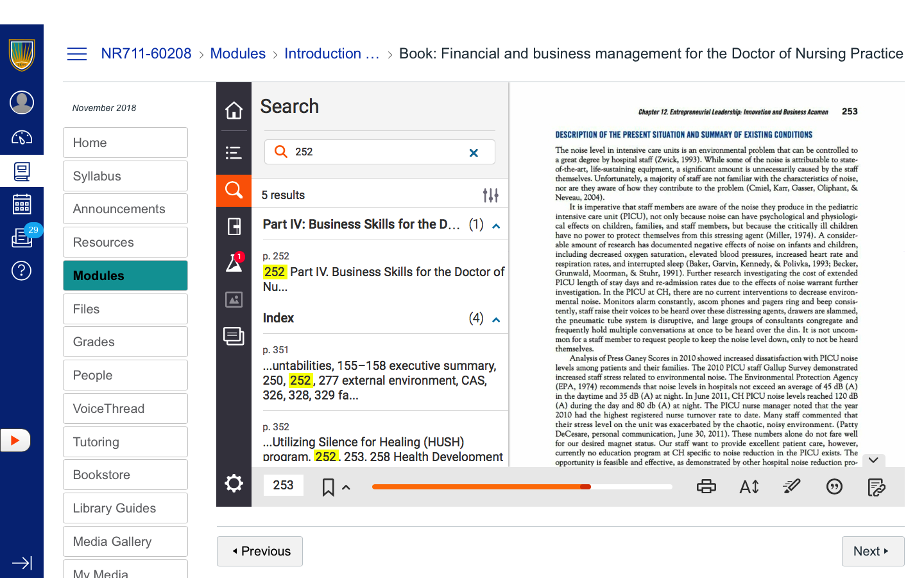
Task: Expand the global navigation sidebar
Action: (x=22, y=563)
